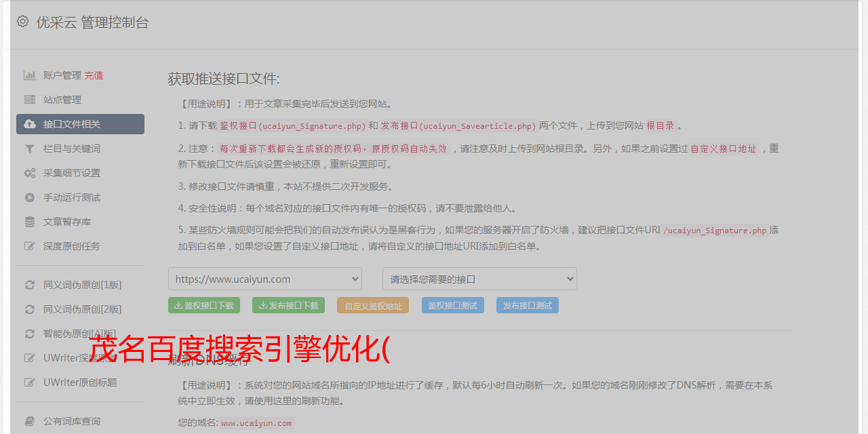Click the /ucaiyun_Signature.php URI code text

coord(715,230)
